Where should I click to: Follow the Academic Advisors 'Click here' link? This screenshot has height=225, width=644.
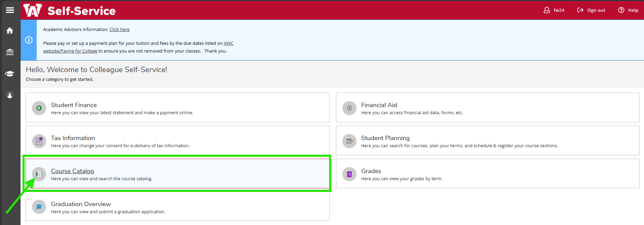[x=120, y=30]
